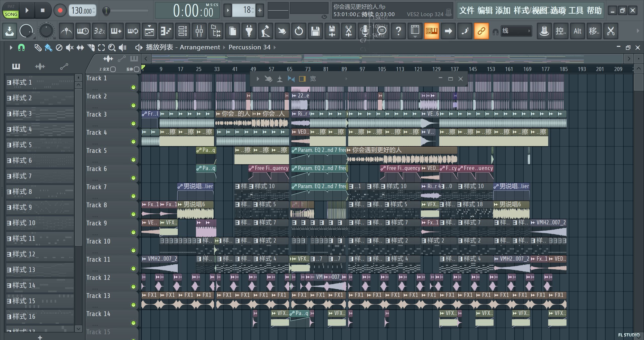Open the Channel rack icon
This screenshot has height=340, width=644.
pos(183,31)
